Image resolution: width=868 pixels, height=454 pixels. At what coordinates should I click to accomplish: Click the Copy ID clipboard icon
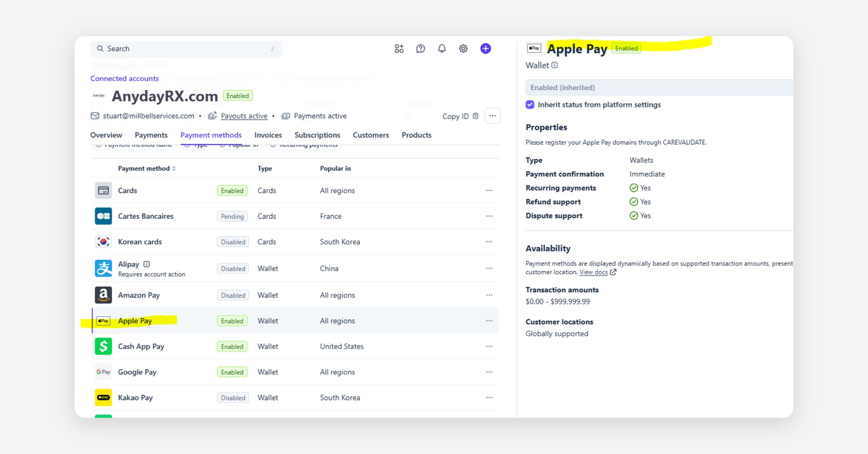coord(476,116)
